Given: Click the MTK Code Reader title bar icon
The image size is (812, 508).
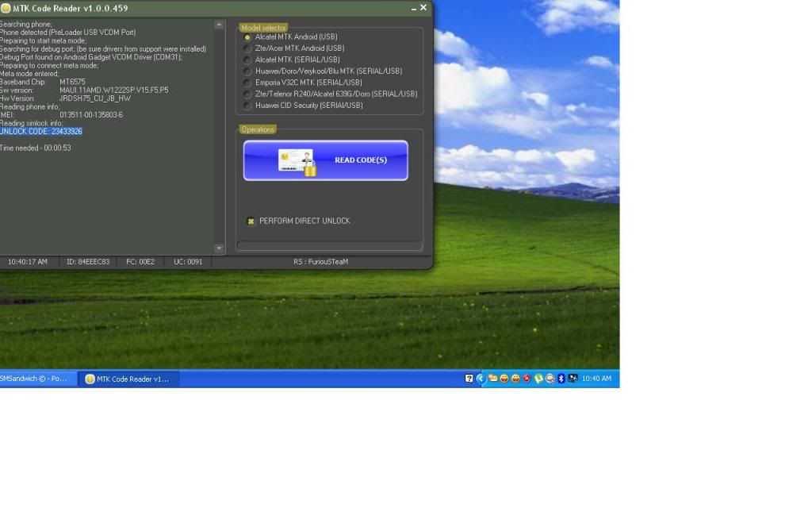Looking at the screenshot, I should pyautogui.click(x=6, y=8).
